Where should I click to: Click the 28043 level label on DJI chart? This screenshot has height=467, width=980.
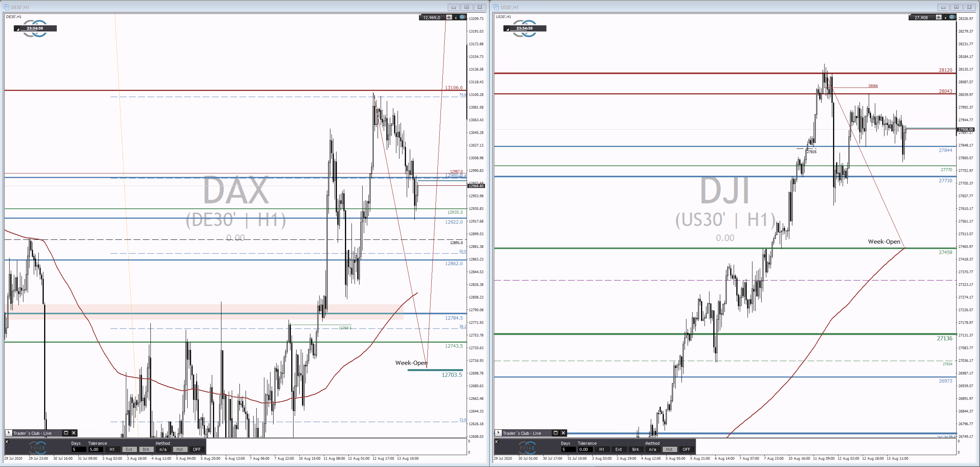pyautogui.click(x=945, y=91)
